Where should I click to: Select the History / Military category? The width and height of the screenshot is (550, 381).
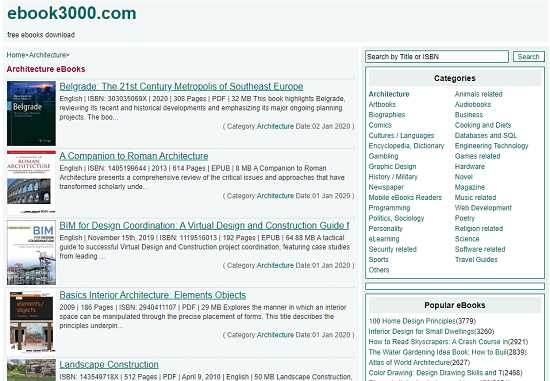coord(393,177)
